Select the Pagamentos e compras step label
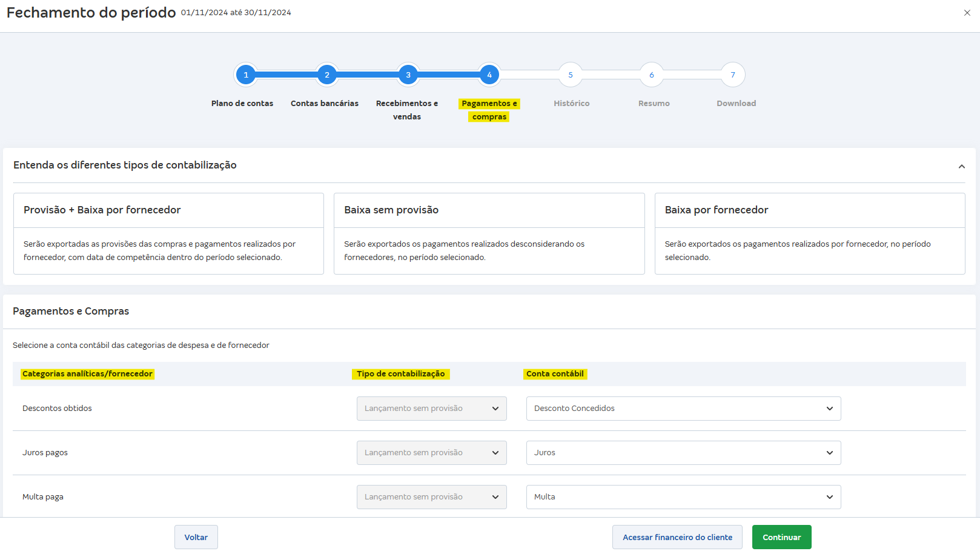The height and width of the screenshot is (551, 980). coord(489,110)
